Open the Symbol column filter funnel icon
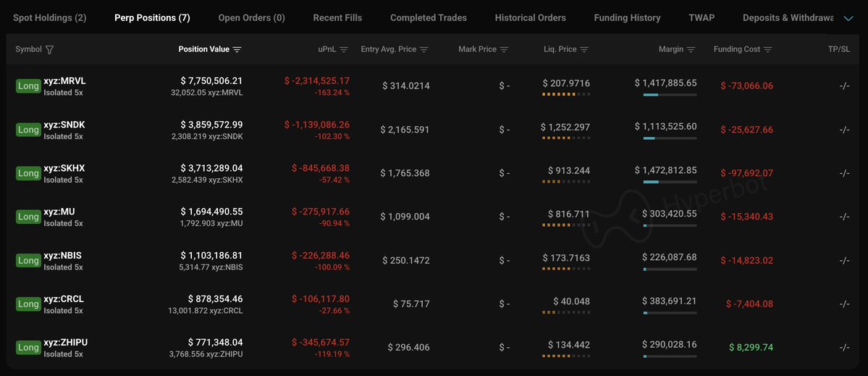This screenshot has height=376, width=868. pos(49,50)
